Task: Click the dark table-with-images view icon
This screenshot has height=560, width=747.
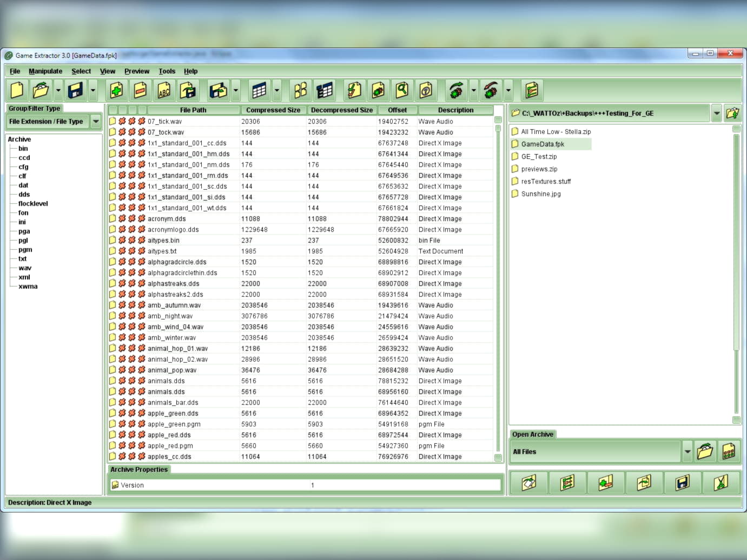Action: tap(325, 90)
